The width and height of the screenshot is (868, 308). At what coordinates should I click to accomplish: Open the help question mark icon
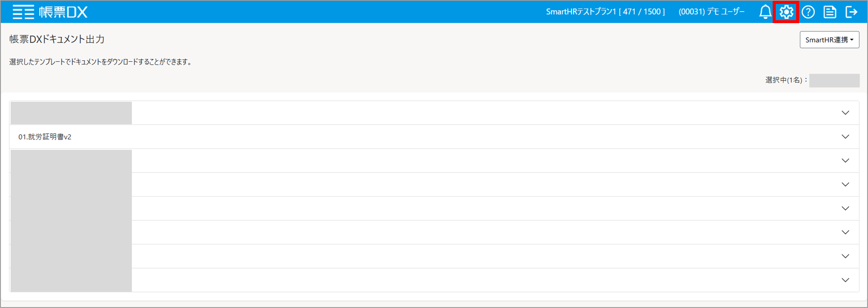(x=808, y=12)
